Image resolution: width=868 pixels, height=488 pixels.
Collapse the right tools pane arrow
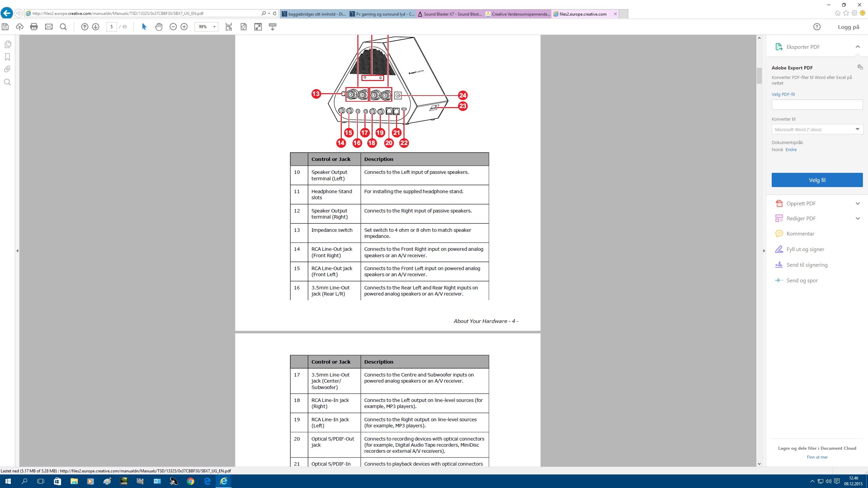click(764, 251)
